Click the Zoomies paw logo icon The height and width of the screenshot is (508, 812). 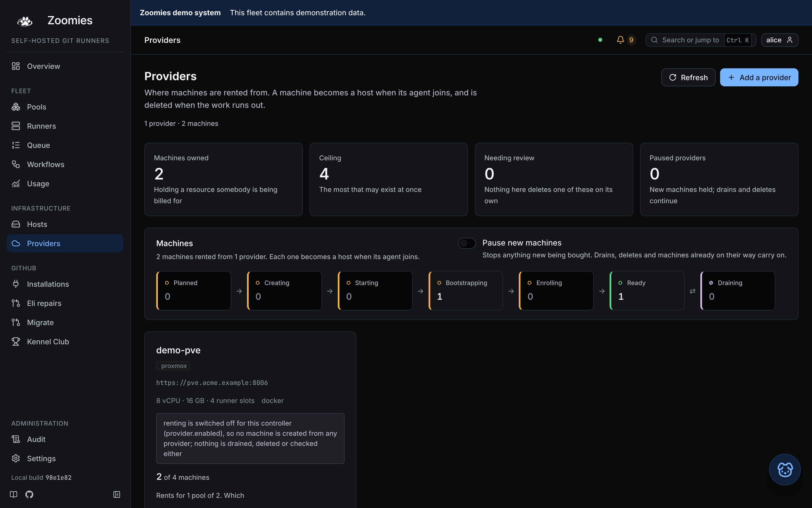tap(25, 21)
